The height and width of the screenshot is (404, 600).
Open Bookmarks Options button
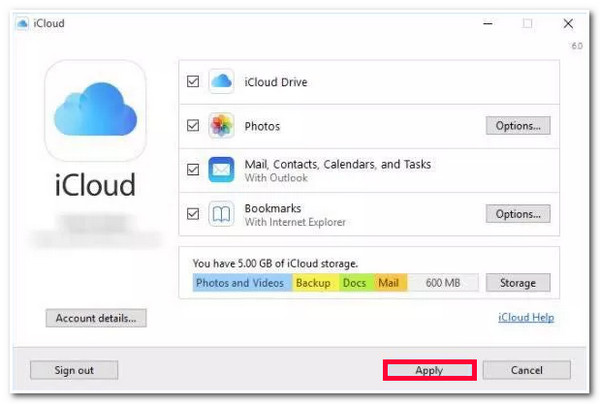(x=518, y=213)
